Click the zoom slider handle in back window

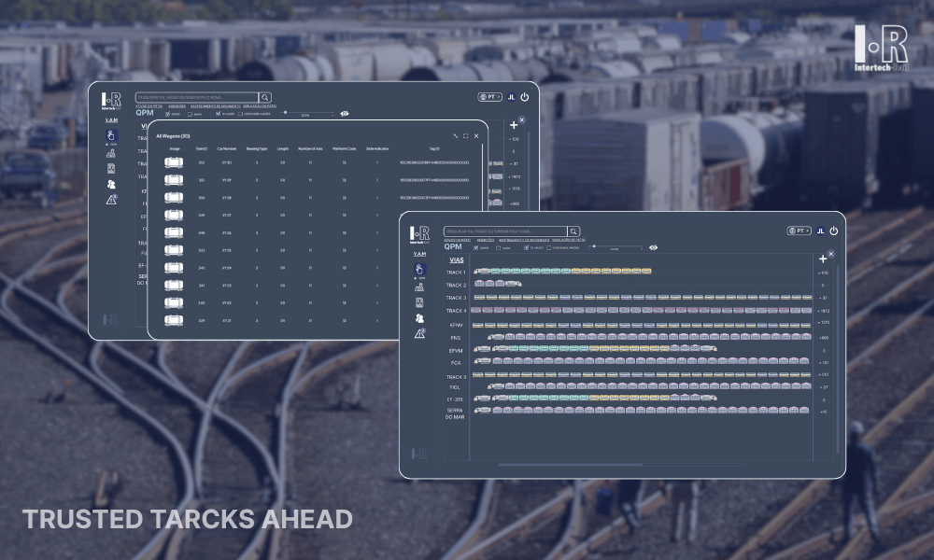285,112
